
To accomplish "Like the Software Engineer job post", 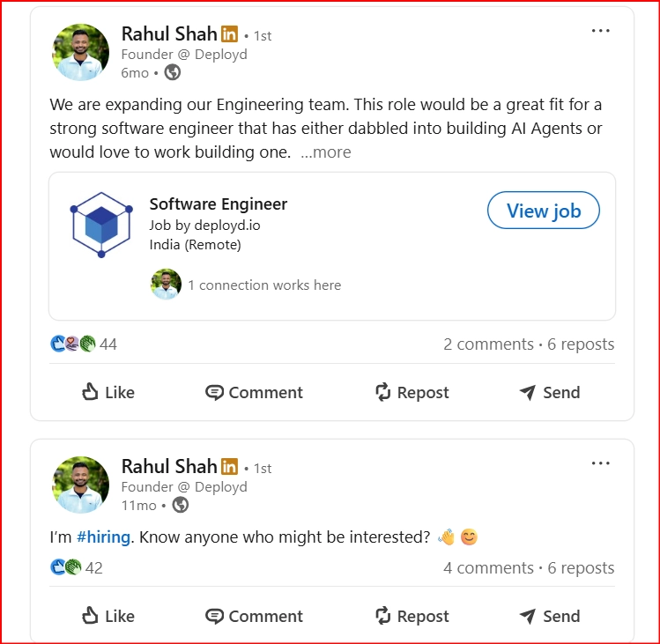I will [x=108, y=392].
